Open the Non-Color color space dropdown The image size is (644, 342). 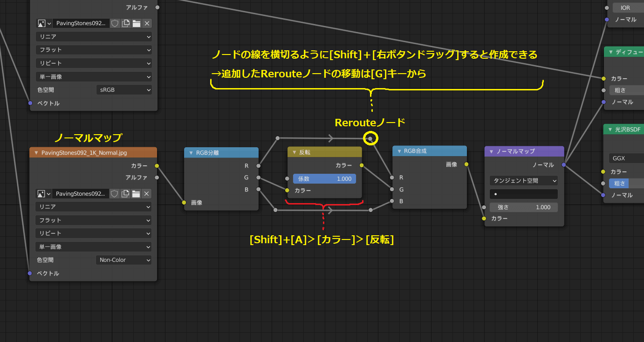click(x=124, y=260)
